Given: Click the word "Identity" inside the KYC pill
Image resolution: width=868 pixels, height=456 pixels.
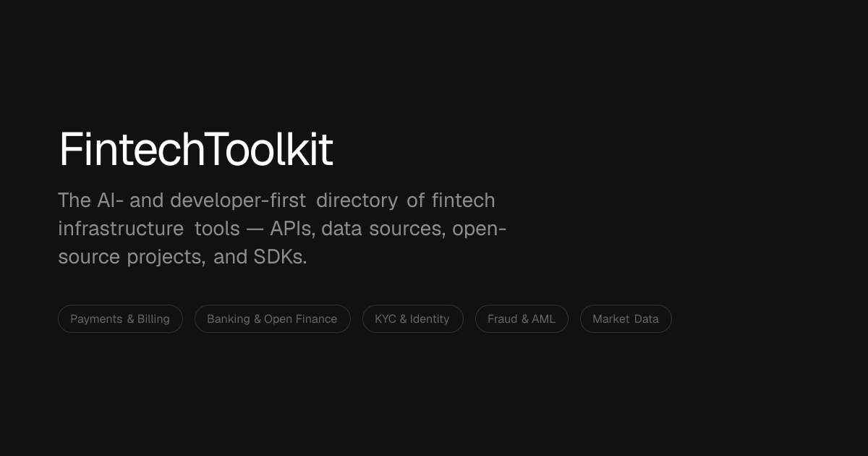Looking at the screenshot, I should click(x=430, y=318).
